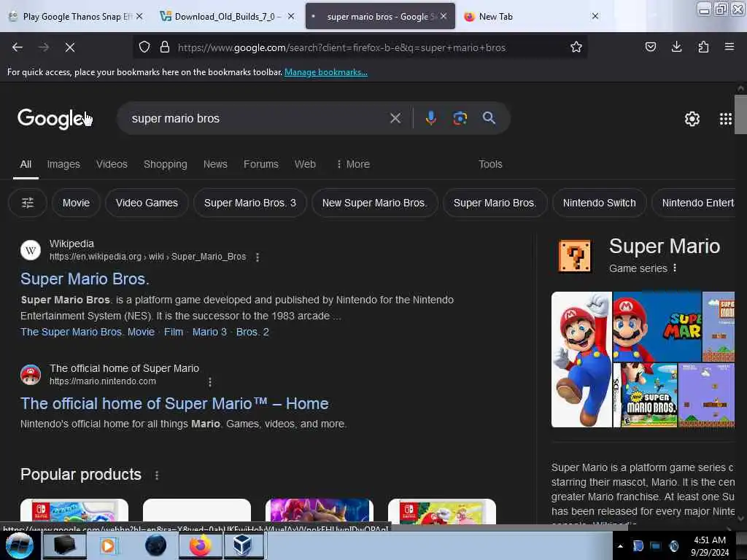Click the Super Mario question block icon
This screenshot has width=747, height=560.
point(575,256)
